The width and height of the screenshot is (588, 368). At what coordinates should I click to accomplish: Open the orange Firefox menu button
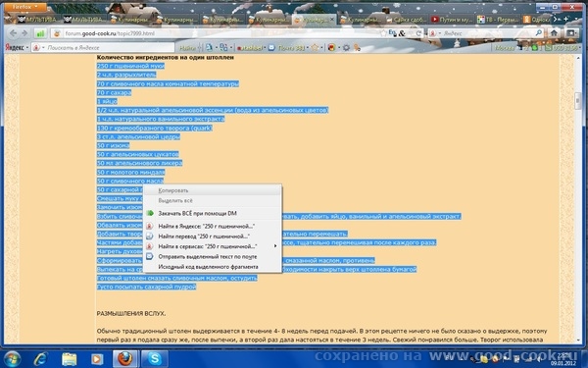point(25,7)
